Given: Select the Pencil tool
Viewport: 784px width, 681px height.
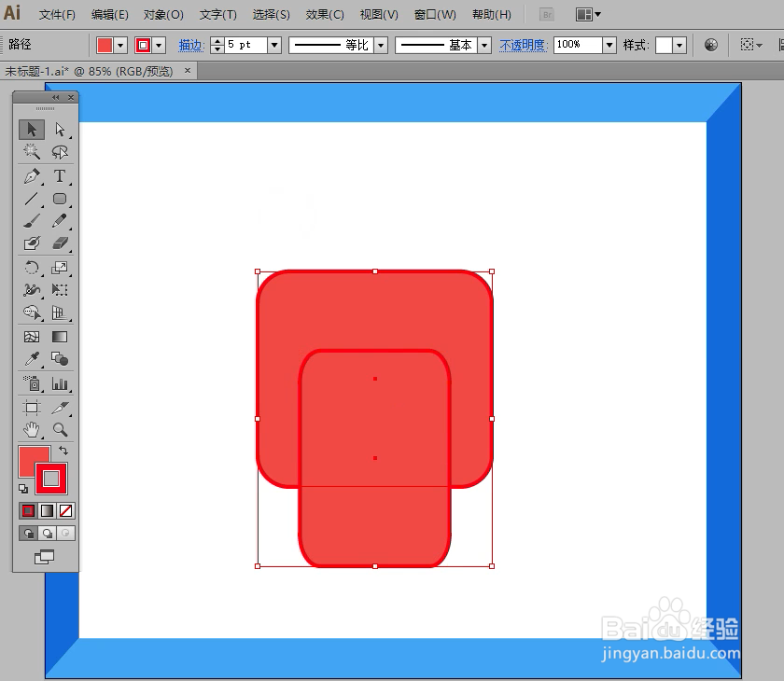Looking at the screenshot, I should (60, 221).
